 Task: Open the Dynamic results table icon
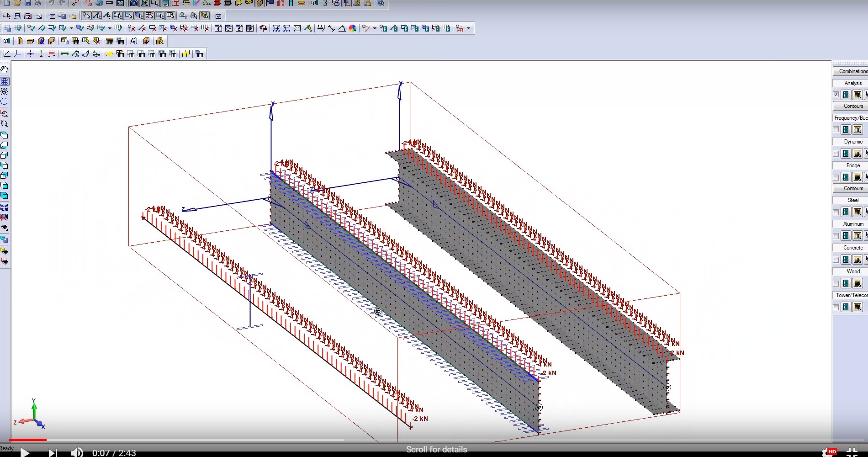click(x=857, y=154)
